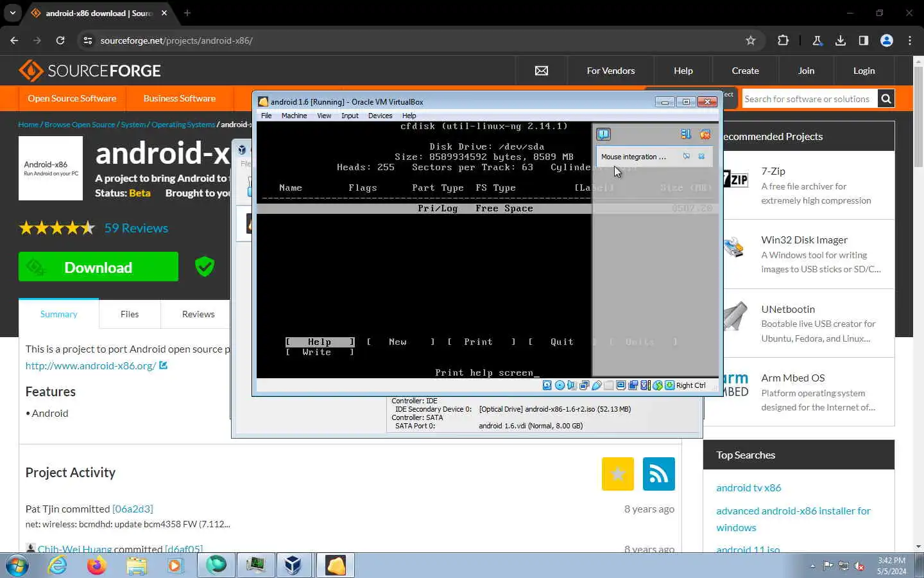The height and width of the screenshot is (578, 924).
Task: Click the display indicator in VM status bar
Action: 620,385
